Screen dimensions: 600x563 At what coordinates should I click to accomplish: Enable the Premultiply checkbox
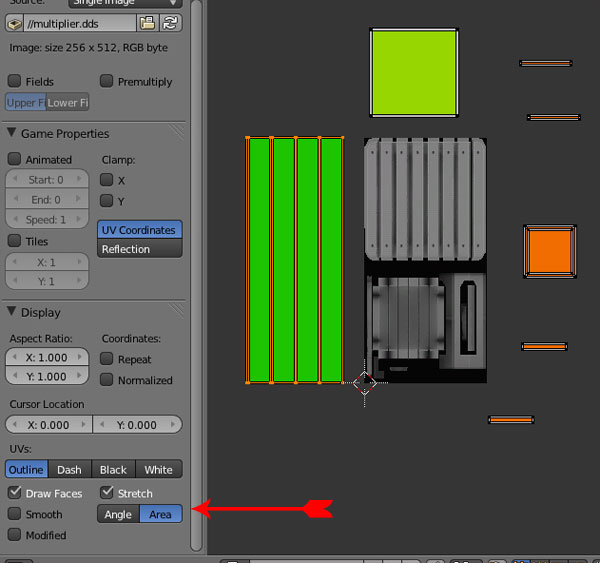tap(107, 82)
